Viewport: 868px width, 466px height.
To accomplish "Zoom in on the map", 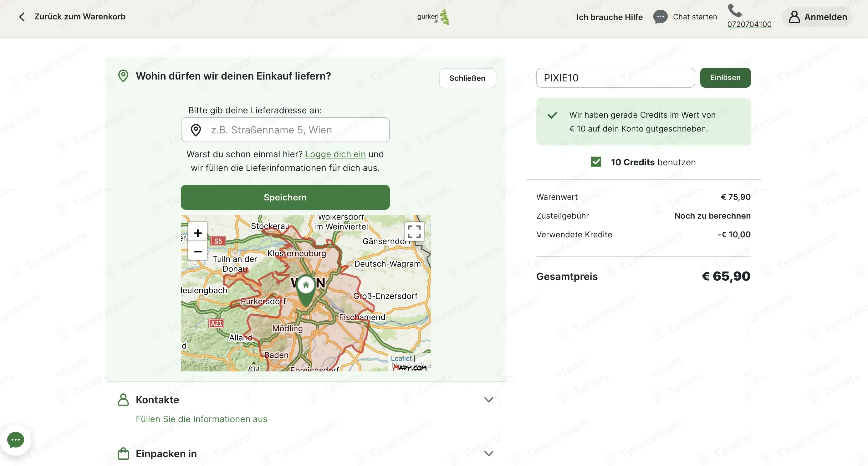I will 197,233.
